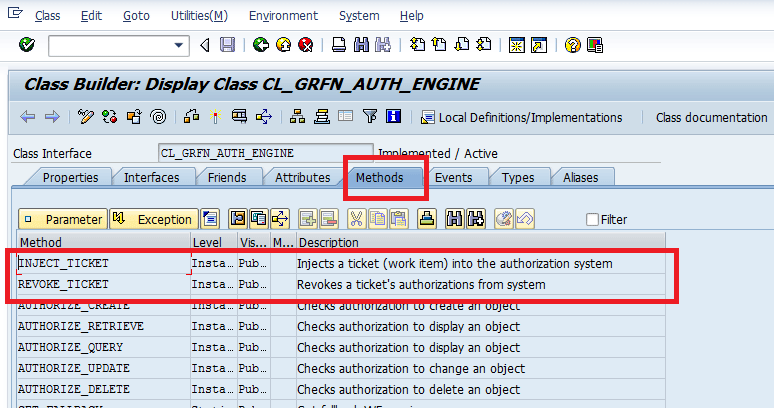
Task: Click the Parameter button
Action: coord(62,219)
